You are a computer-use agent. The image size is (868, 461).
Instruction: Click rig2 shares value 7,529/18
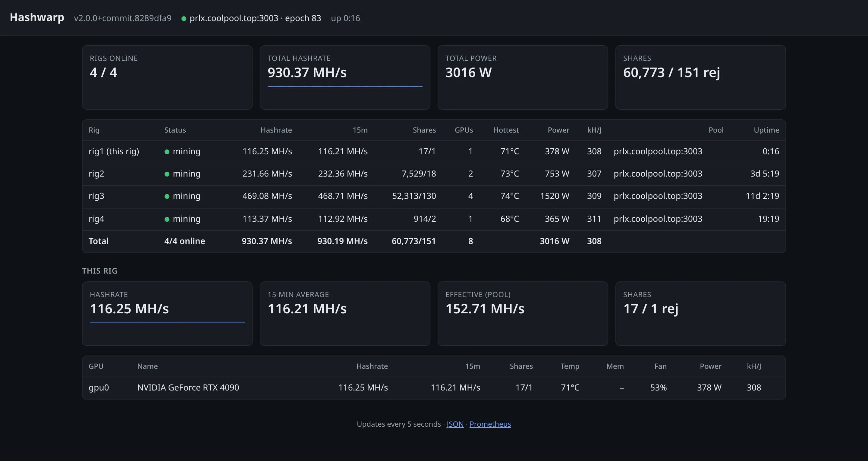pyautogui.click(x=419, y=174)
